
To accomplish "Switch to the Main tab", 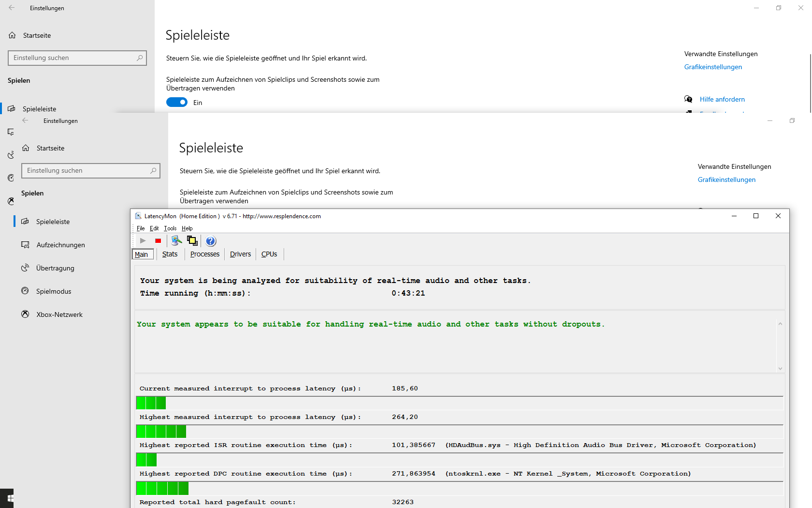I will coord(142,254).
